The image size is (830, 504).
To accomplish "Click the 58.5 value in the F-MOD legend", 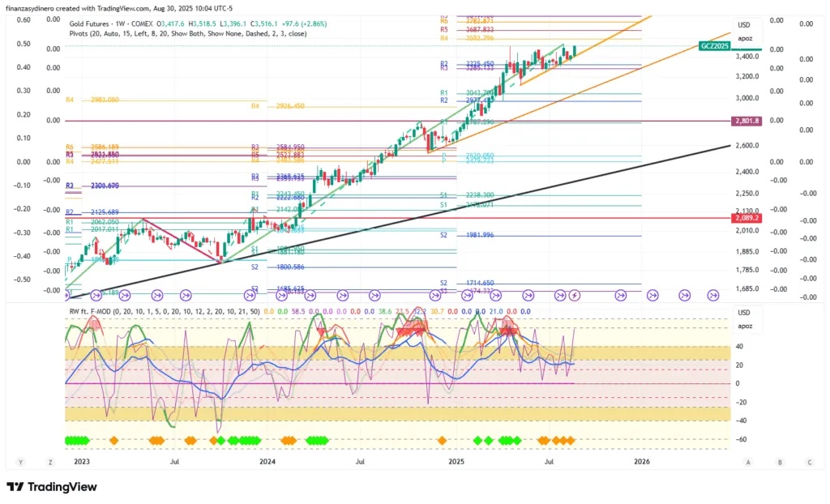I will 298,312.
